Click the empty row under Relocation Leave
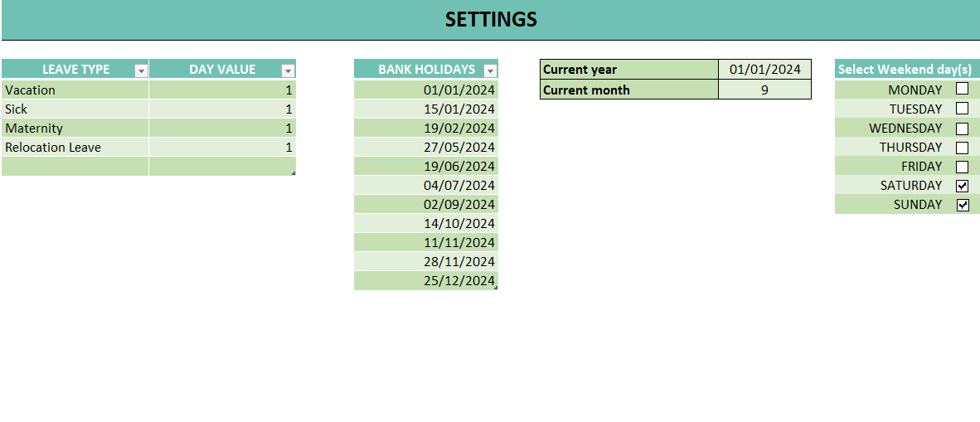 tap(75, 166)
